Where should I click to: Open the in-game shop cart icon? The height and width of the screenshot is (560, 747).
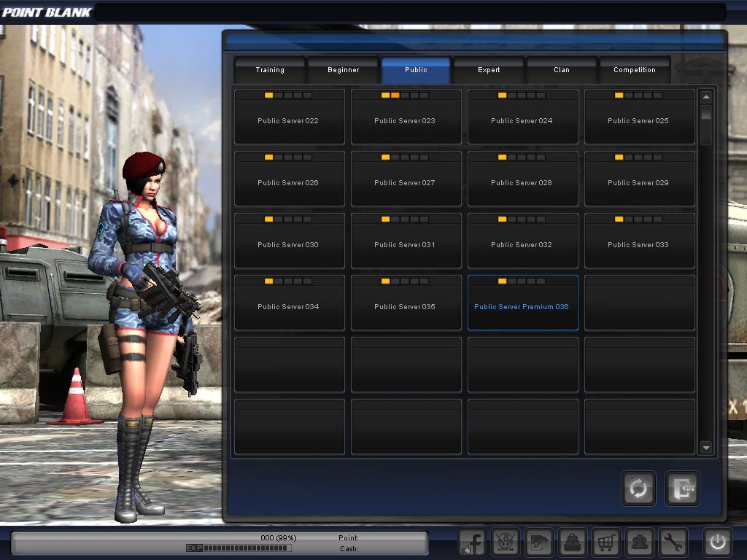coord(606,542)
